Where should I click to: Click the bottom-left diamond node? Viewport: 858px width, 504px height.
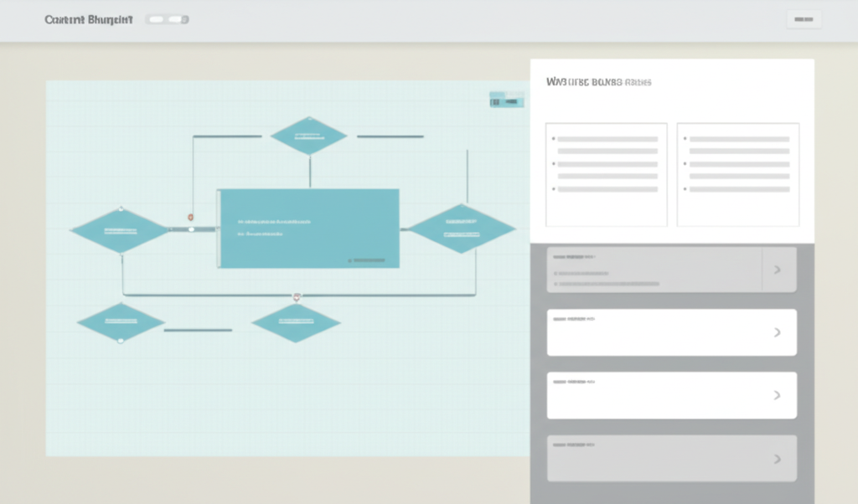(x=121, y=322)
